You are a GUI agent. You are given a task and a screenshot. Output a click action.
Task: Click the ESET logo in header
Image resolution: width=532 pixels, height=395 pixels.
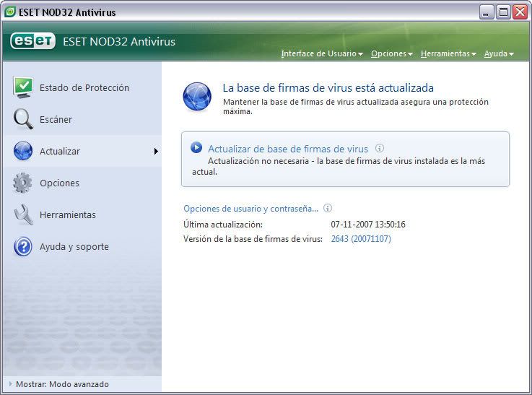pos(33,41)
